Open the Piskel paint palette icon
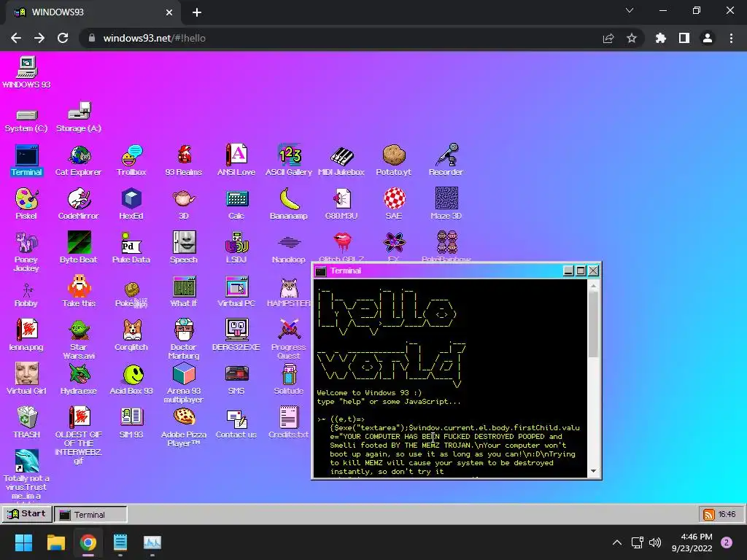747x560 pixels. click(27, 199)
